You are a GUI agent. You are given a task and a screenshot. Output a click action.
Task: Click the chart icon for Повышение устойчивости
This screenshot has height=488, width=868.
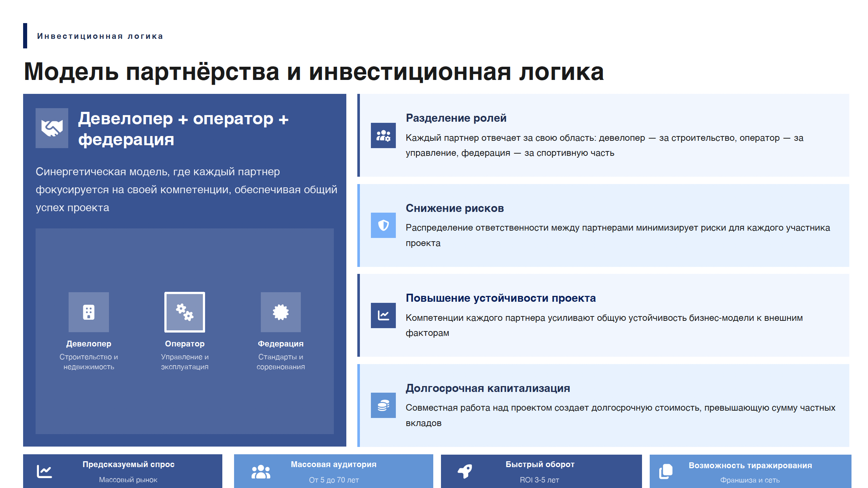[383, 315]
